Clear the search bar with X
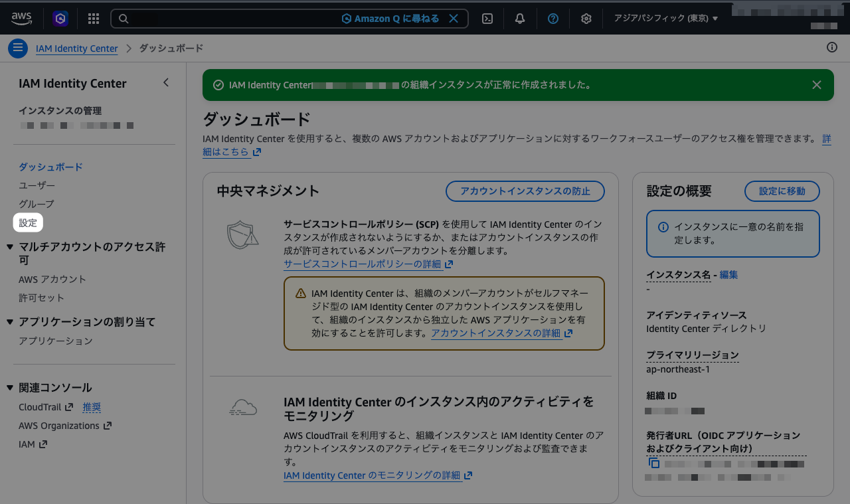Screen dimensions: 850x504 coord(454,19)
